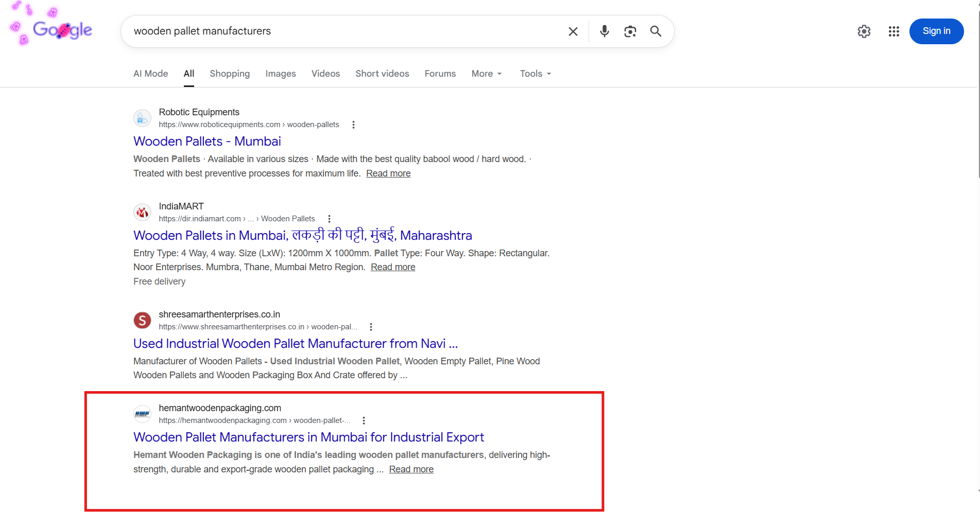The image size is (980, 512).
Task: Open Wooden Pallets - Mumbai result
Action: (x=207, y=142)
